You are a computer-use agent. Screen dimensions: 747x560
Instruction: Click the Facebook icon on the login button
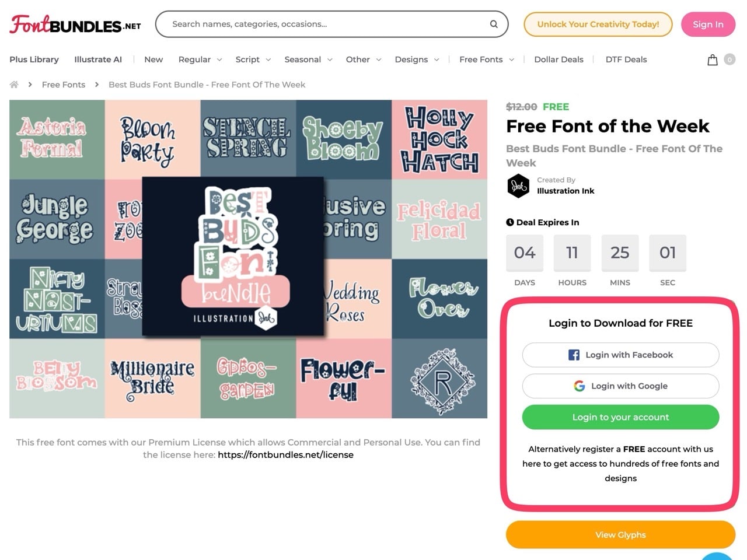573,354
